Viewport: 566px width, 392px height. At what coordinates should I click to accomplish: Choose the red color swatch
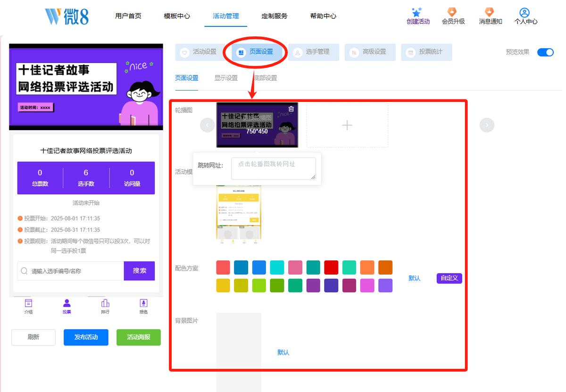331,267
